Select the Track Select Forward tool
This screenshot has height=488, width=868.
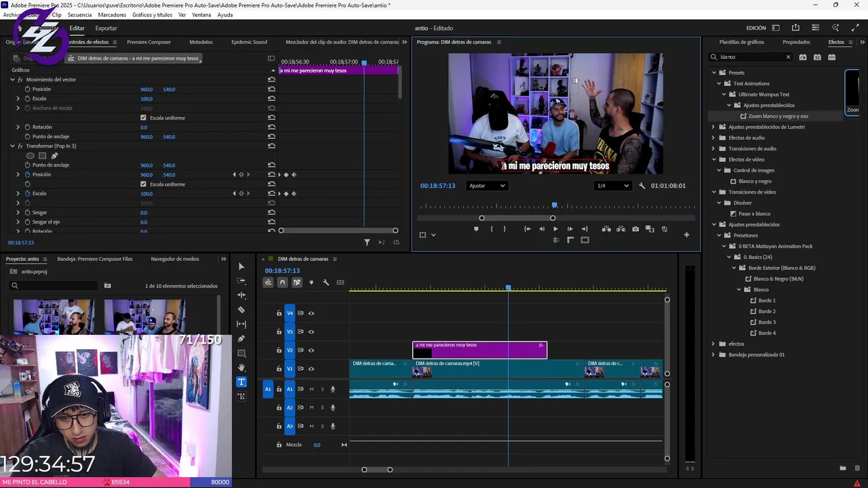241,281
